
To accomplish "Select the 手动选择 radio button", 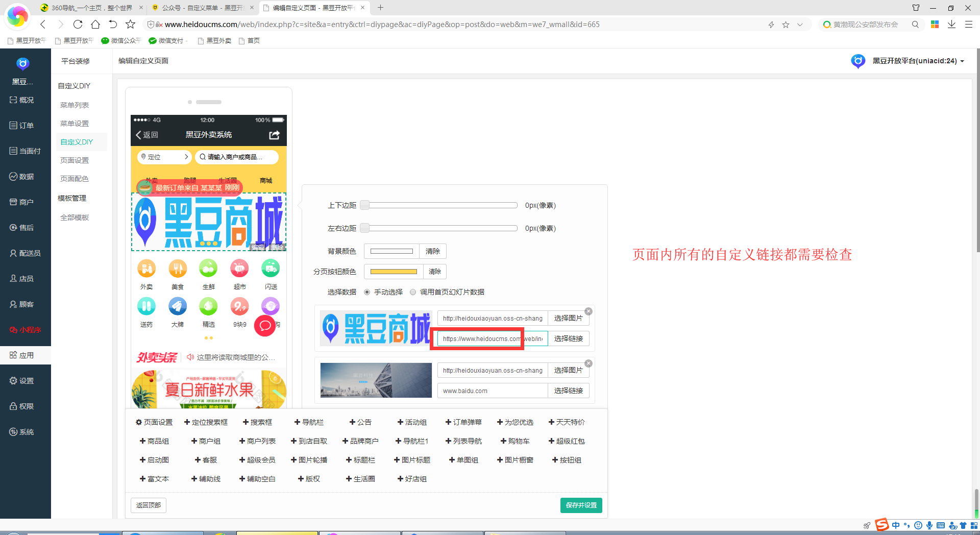I will (x=367, y=292).
